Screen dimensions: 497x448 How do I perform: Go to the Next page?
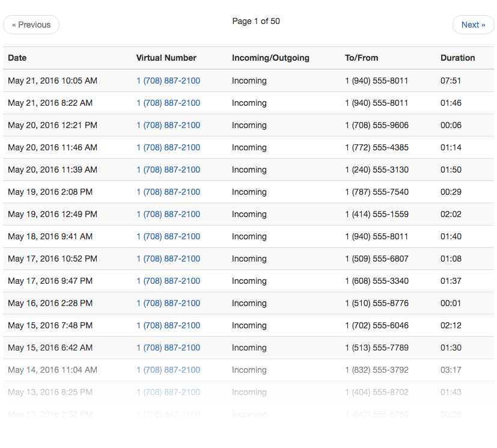pos(473,25)
